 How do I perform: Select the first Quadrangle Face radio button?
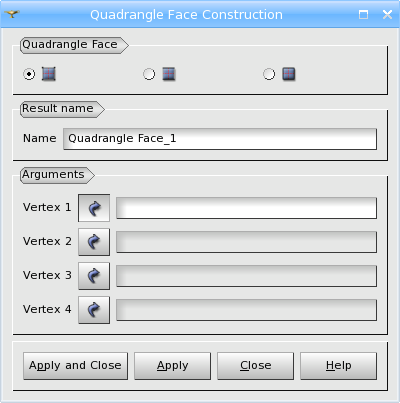29,74
